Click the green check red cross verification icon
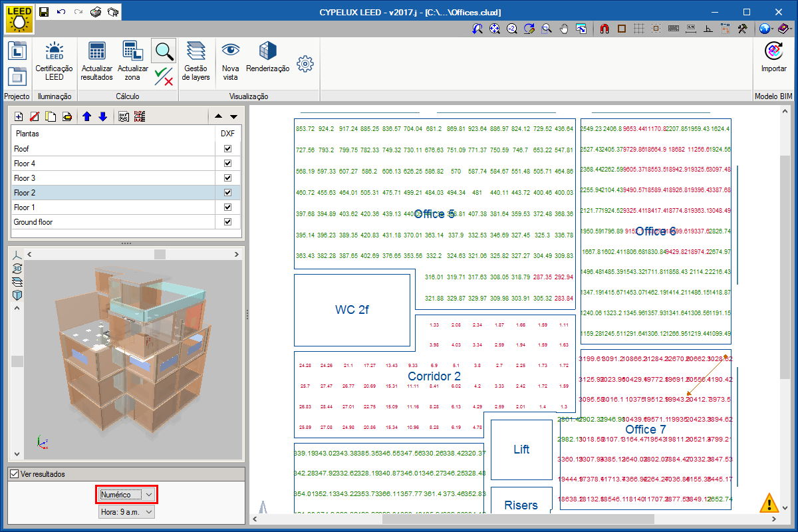 [x=164, y=76]
